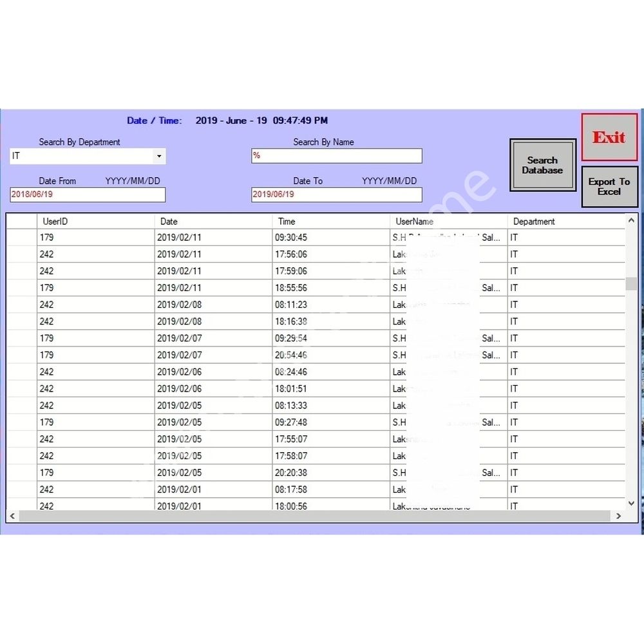Click the Date To input field
This screenshot has height=644, width=644.
tap(336, 194)
